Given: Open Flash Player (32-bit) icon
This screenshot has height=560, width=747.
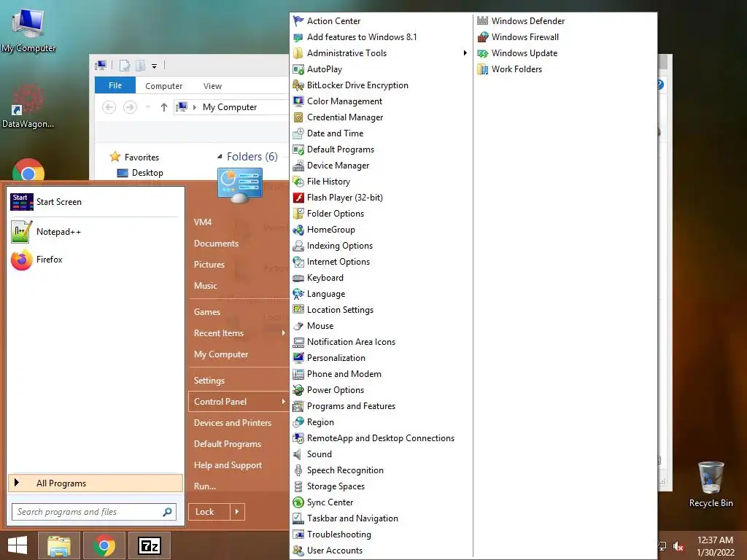Looking at the screenshot, I should point(298,198).
